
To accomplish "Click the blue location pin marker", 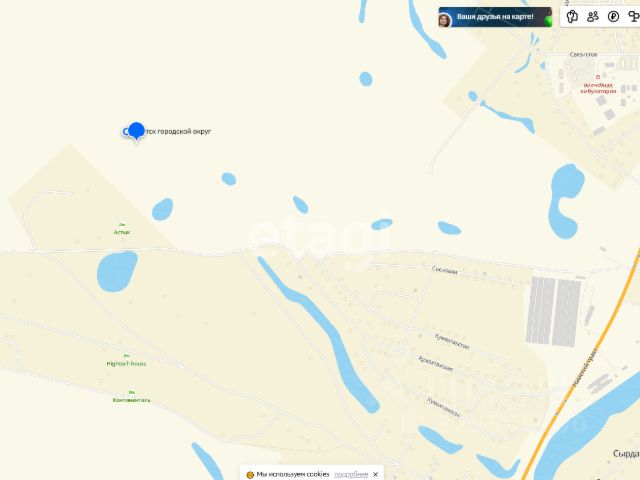I will (x=136, y=131).
